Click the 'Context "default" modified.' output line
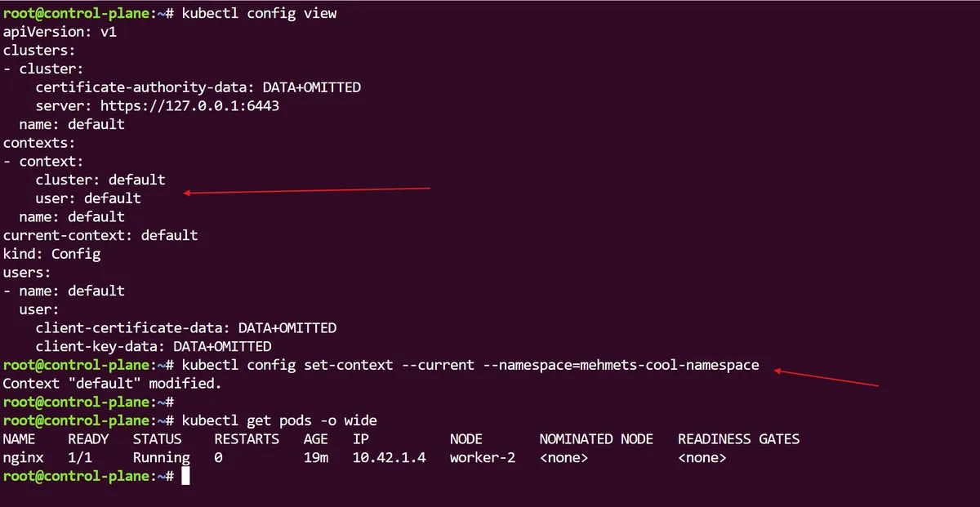This screenshot has height=507, width=980. click(112, 383)
